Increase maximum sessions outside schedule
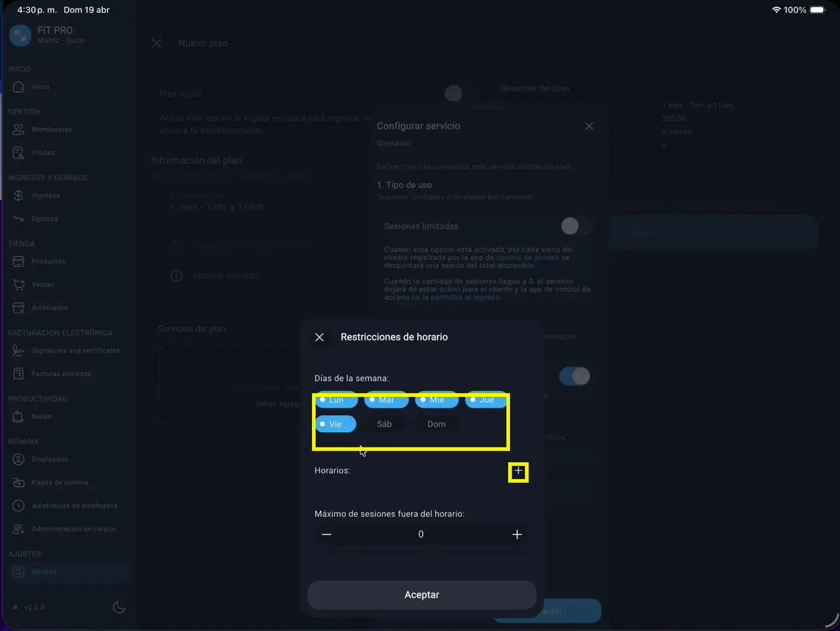This screenshot has height=631, width=840. point(517,534)
